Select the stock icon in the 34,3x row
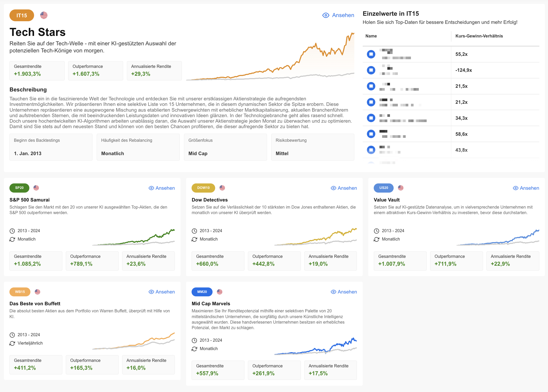 (371, 118)
